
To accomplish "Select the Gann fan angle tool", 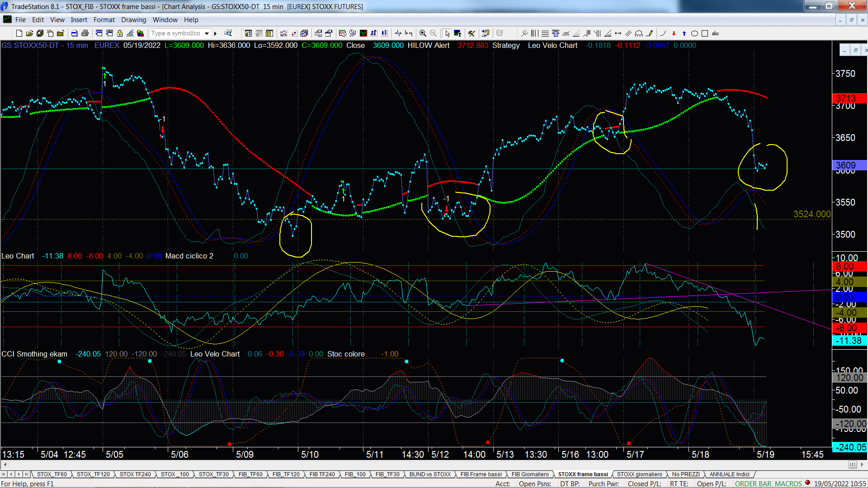I will [608, 33].
